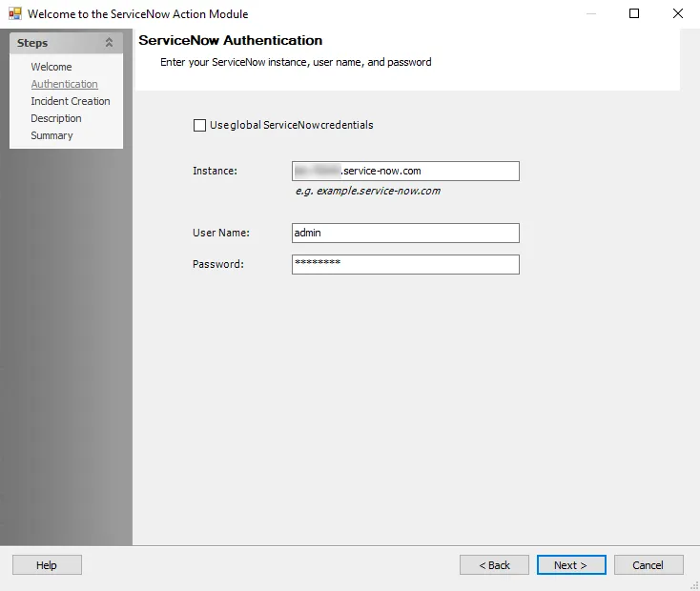Click the Password: label
This screenshot has width=700, height=591.
coord(218,264)
